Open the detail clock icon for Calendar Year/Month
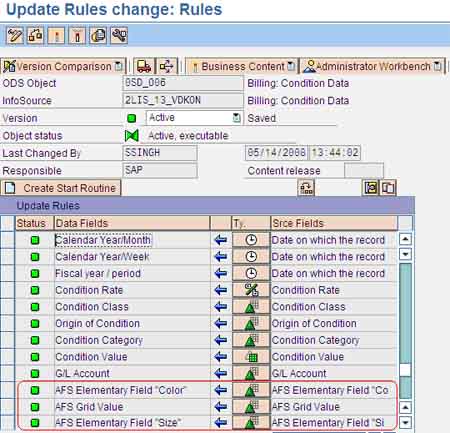 click(x=251, y=240)
